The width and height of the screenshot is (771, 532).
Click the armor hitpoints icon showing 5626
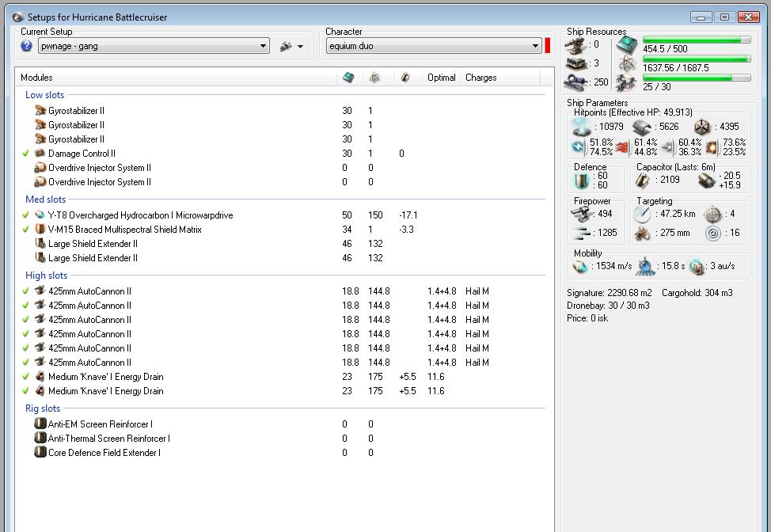(643, 127)
